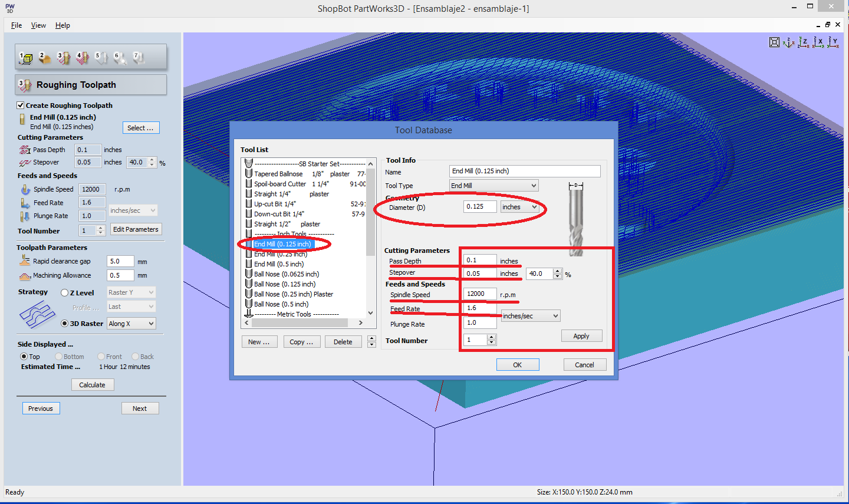Viewport: 849px width, 504px height.
Task: Select Back side displayed radio button
Action: pyautogui.click(x=135, y=357)
